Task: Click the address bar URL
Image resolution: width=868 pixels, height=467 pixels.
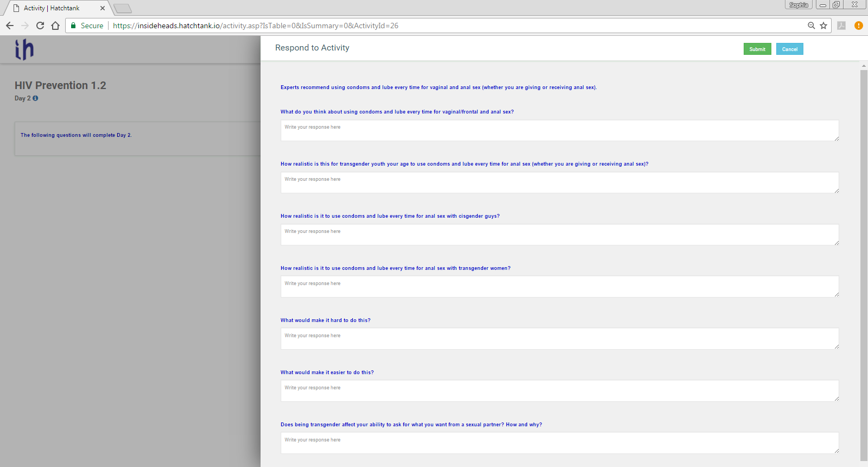Action: coord(255,26)
